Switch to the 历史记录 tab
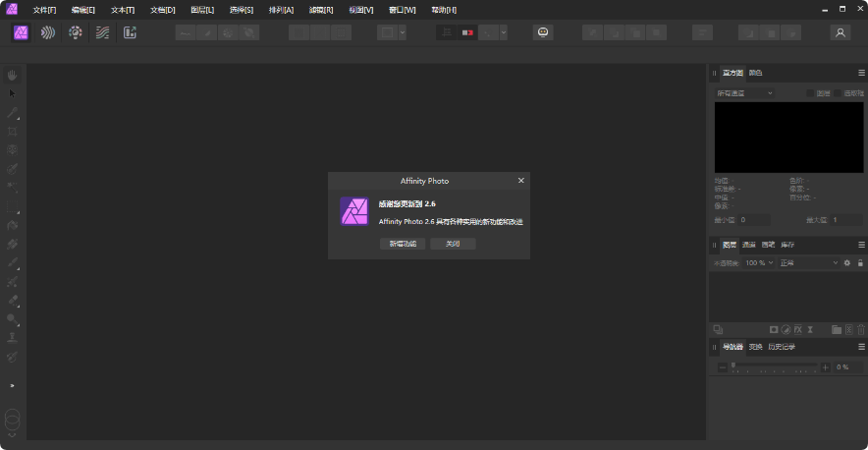Viewport: 868px width, 450px height. pos(782,347)
